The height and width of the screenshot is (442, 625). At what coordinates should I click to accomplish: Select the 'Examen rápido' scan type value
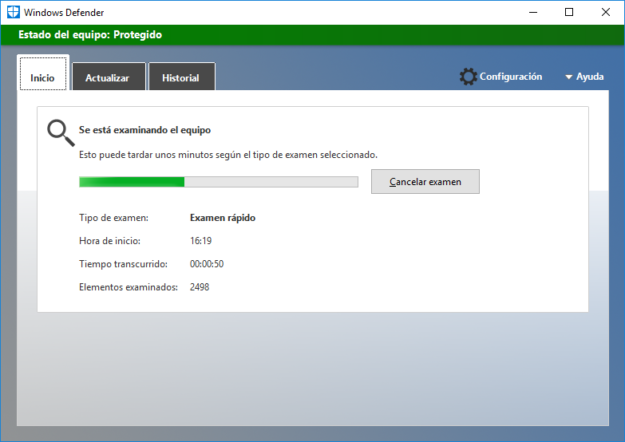[x=222, y=218]
